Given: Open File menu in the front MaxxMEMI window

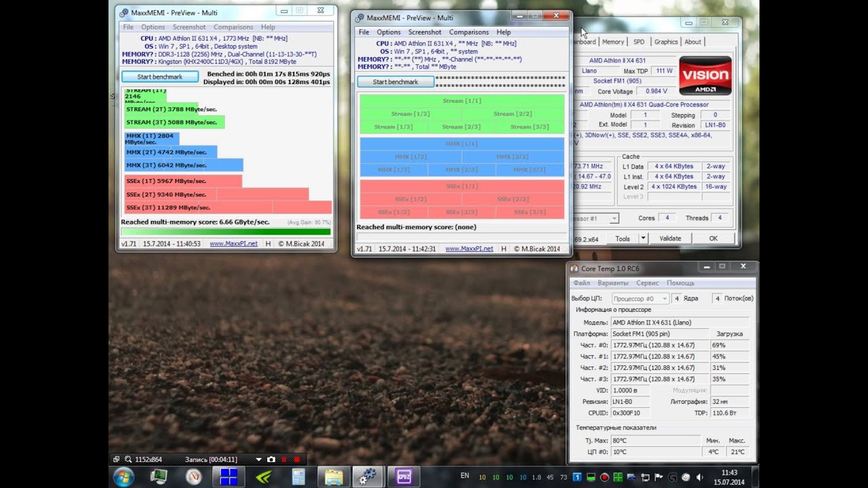Looking at the screenshot, I should pyautogui.click(x=364, y=32).
